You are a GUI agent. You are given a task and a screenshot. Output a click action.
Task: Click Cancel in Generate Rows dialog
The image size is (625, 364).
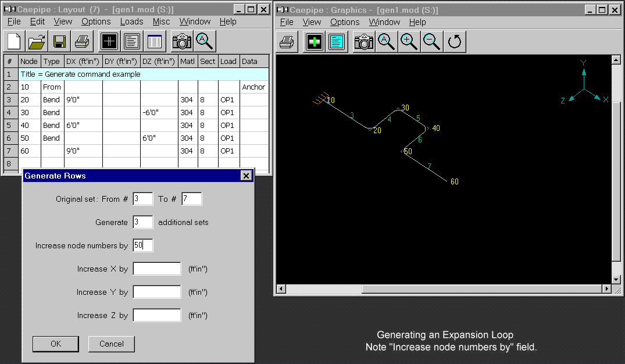(111, 344)
